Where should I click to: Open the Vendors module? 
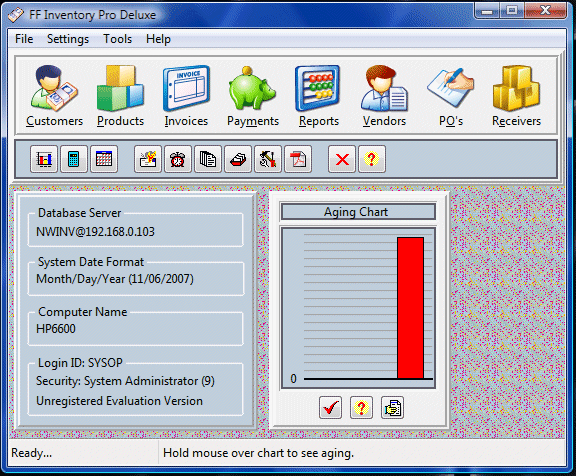click(384, 96)
